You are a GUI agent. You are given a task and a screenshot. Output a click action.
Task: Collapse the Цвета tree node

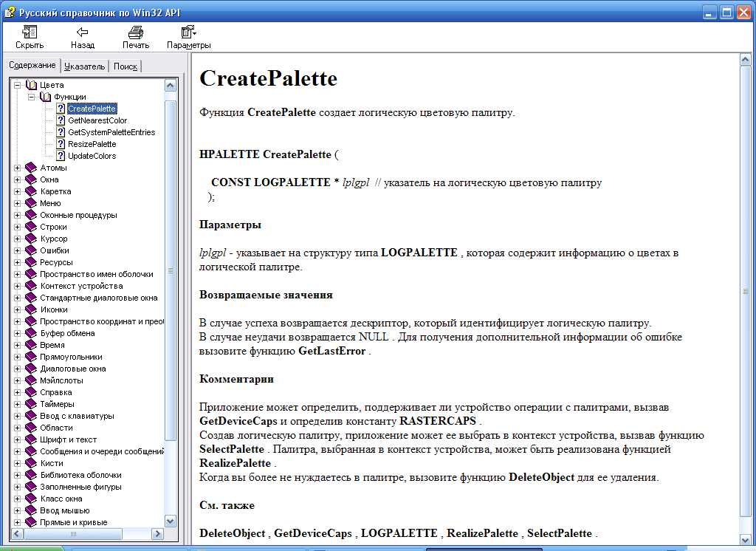tap(18, 85)
